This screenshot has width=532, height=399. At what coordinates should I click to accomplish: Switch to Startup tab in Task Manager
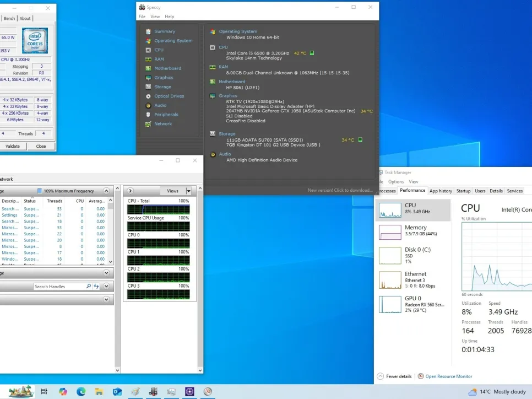tap(463, 191)
